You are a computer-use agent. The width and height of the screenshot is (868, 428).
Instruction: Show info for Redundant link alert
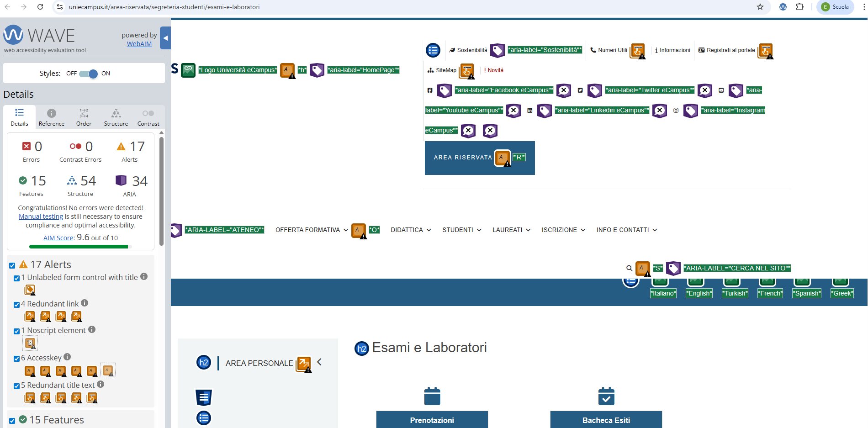coord(85,303)
